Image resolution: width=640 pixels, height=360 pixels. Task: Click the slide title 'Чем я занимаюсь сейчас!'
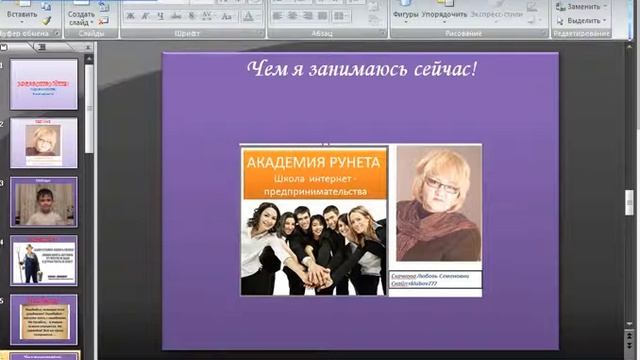click(362, 69)
